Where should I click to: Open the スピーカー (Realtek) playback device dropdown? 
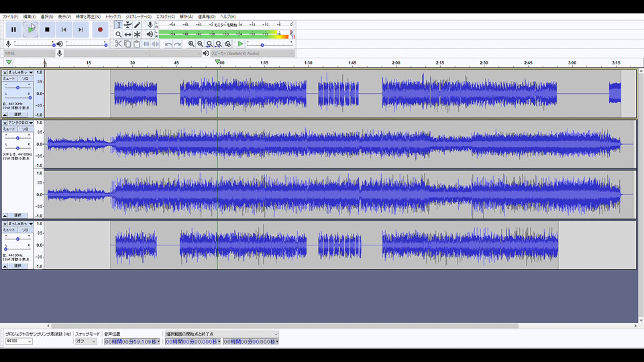(x=252, y=54)
